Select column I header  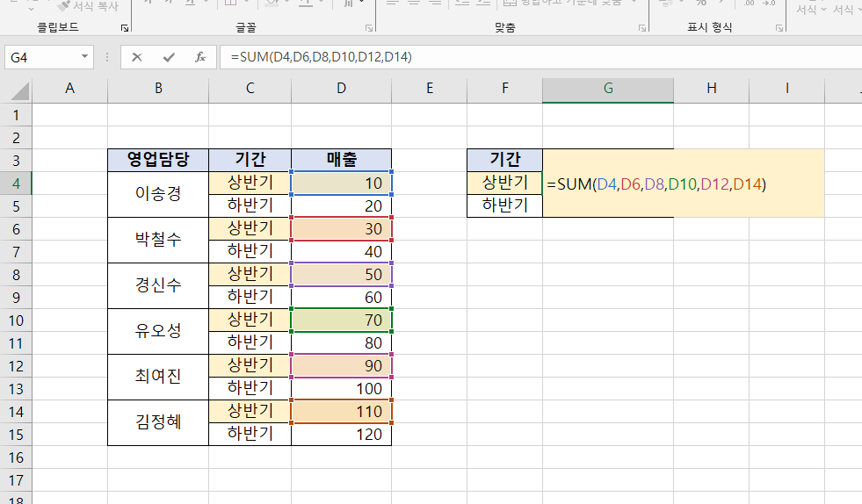pyautogui.click(x=786, y=89)
